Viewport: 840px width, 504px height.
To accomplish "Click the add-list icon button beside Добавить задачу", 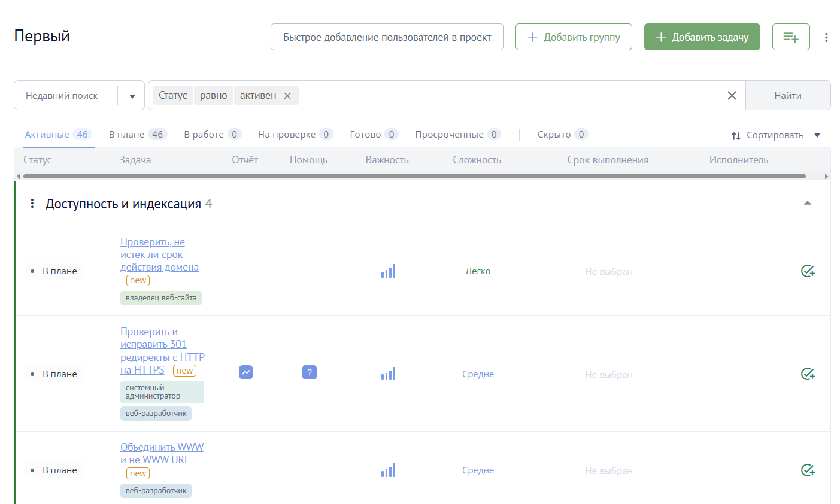I will [x=791, y=37].
